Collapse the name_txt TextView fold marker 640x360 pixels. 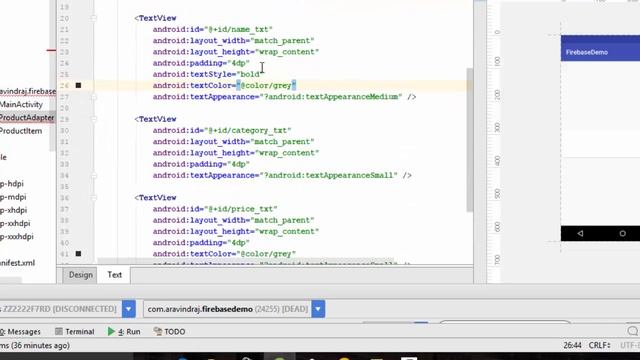tap(94, 18)
